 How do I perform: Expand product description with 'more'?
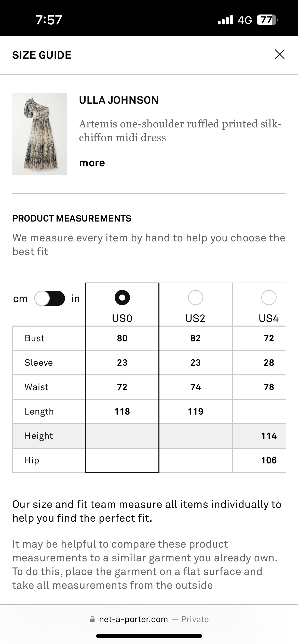click(x=92, y=163)
